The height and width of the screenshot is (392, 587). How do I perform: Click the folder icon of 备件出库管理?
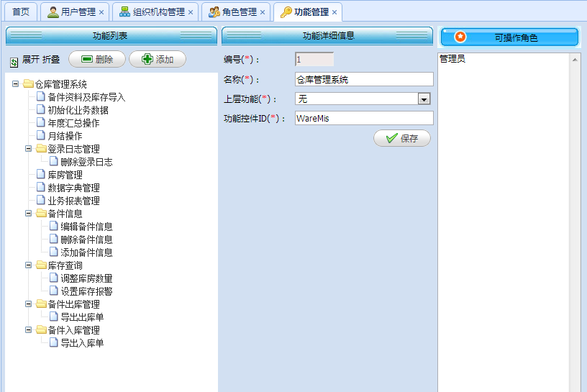[41, 304]
